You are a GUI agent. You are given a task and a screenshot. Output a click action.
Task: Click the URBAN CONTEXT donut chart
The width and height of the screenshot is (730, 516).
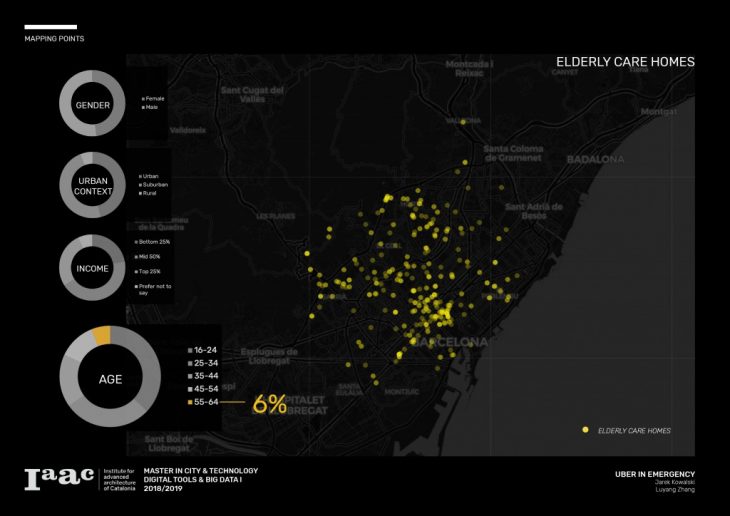tap(92, 185)
